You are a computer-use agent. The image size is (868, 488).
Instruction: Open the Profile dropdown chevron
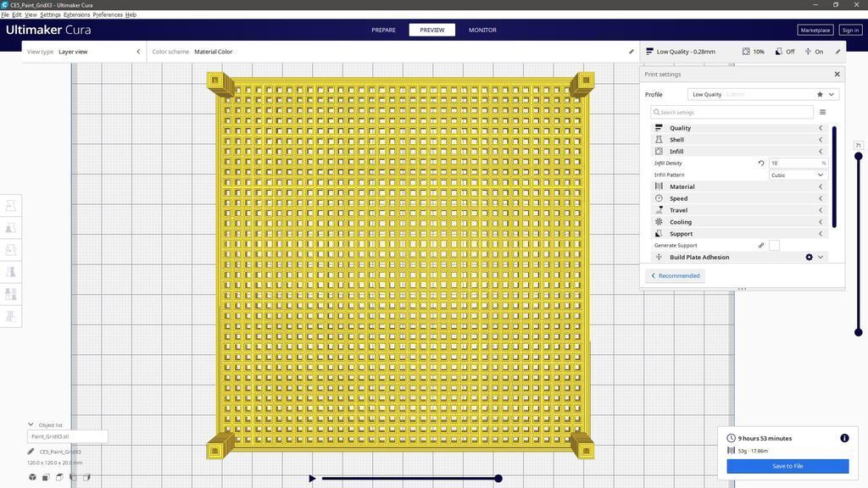(831, 94)
